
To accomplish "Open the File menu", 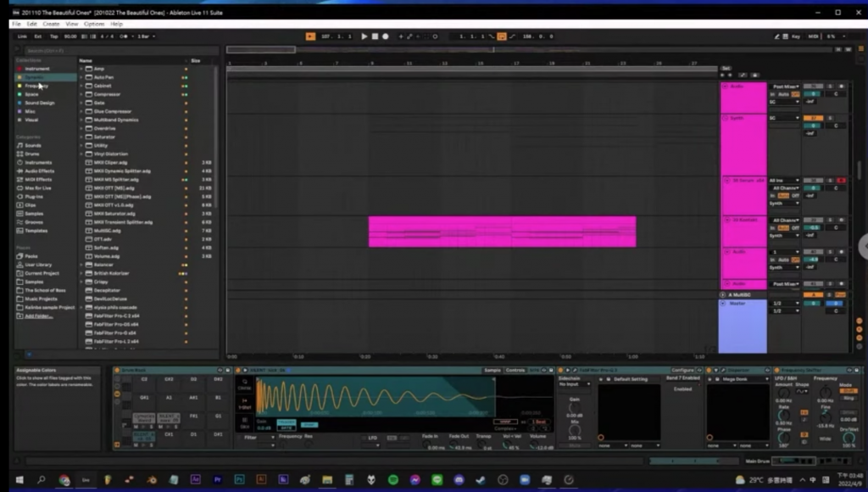I will 16,24.
